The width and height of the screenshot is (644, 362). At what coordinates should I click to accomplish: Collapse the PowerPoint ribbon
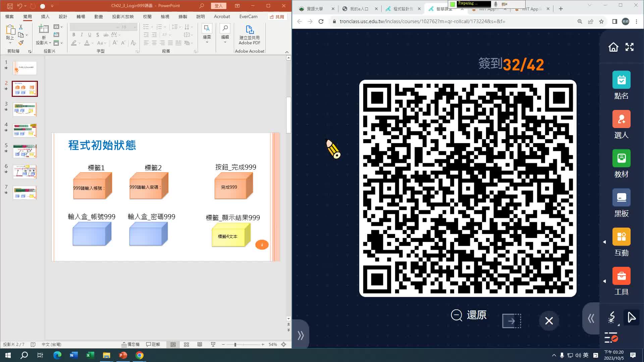coord(287,52)
